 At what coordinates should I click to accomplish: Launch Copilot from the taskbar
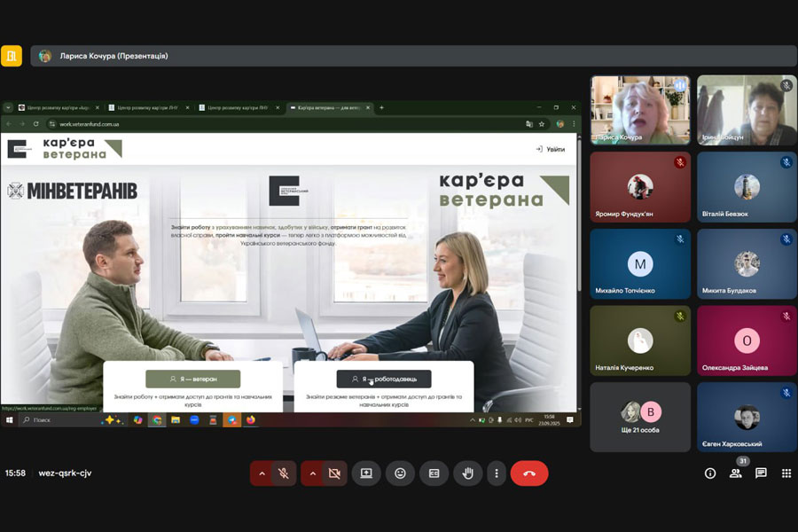[x=138, y=420]
